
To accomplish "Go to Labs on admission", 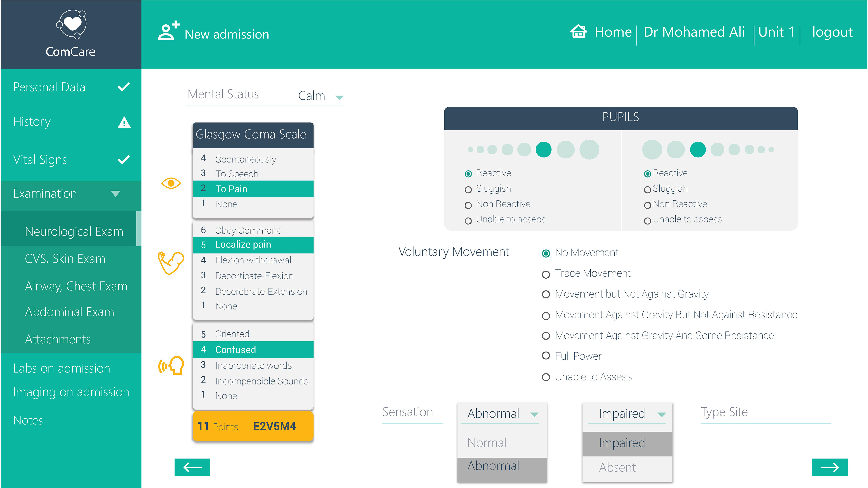I will 62,368.
